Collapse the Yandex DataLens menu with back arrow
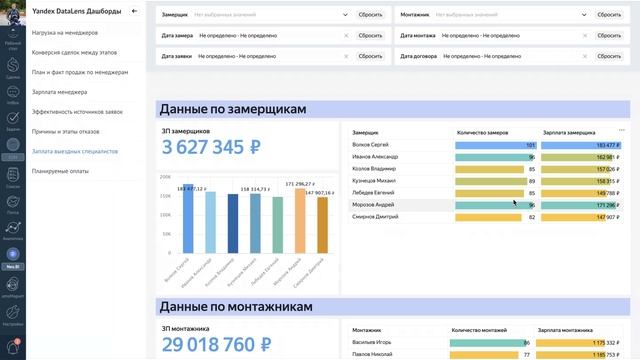 point(134,11)
